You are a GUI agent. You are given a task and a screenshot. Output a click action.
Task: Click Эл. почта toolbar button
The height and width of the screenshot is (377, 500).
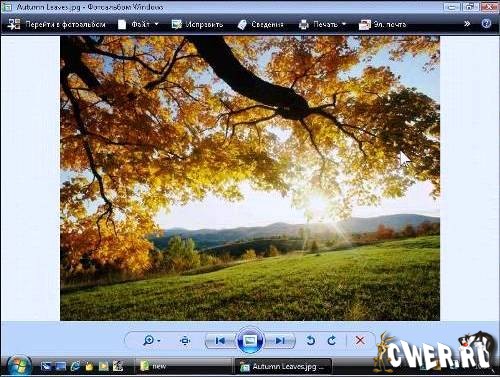pos(382,24)
